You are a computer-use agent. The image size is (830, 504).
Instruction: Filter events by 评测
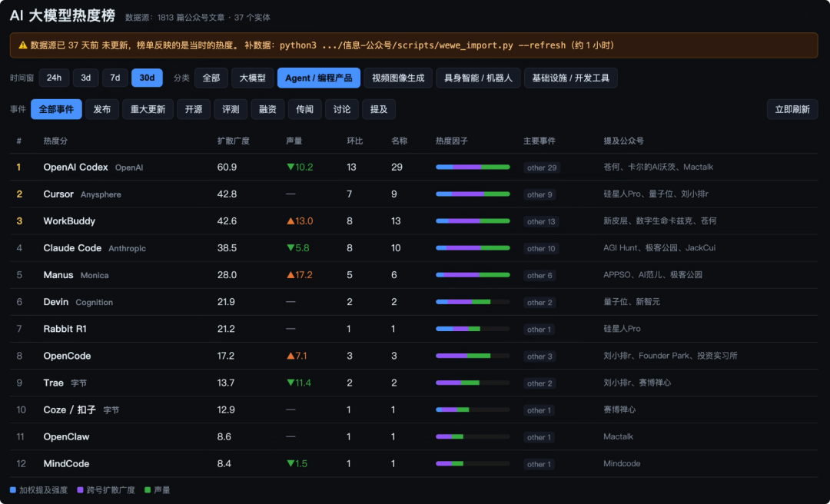231,109
